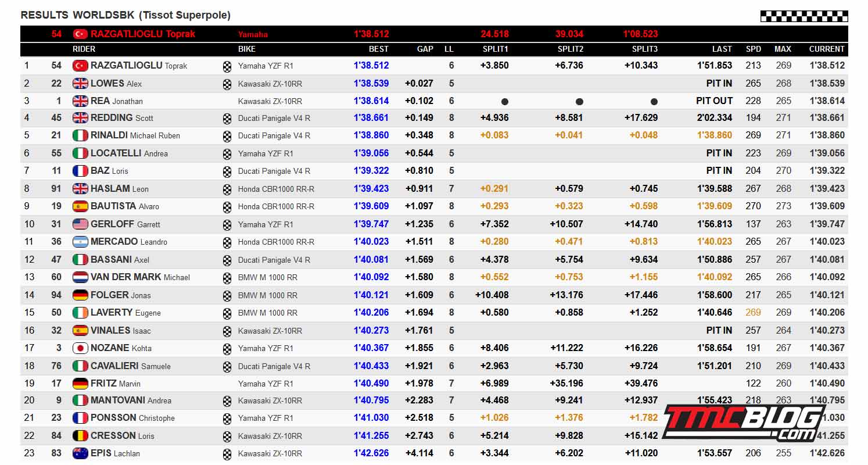
Task: Click the Australian flag beside EPIS Lachlan
Action: coord(80,453)
